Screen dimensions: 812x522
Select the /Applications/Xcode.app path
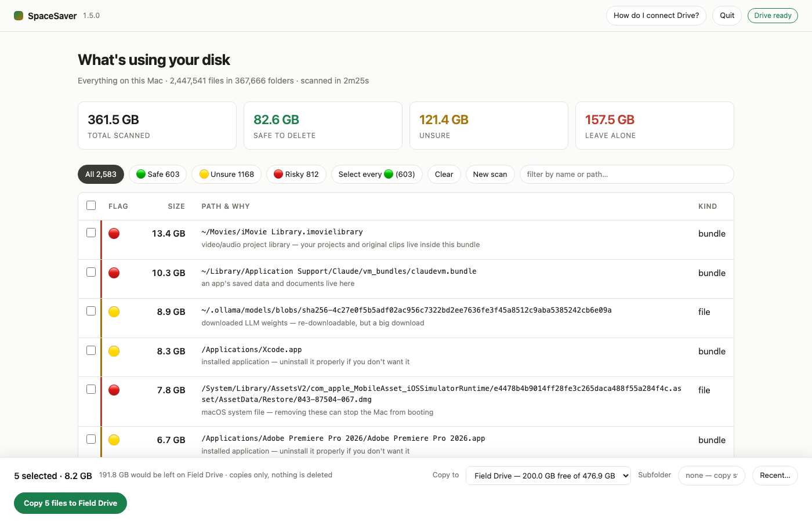(252, 350)
